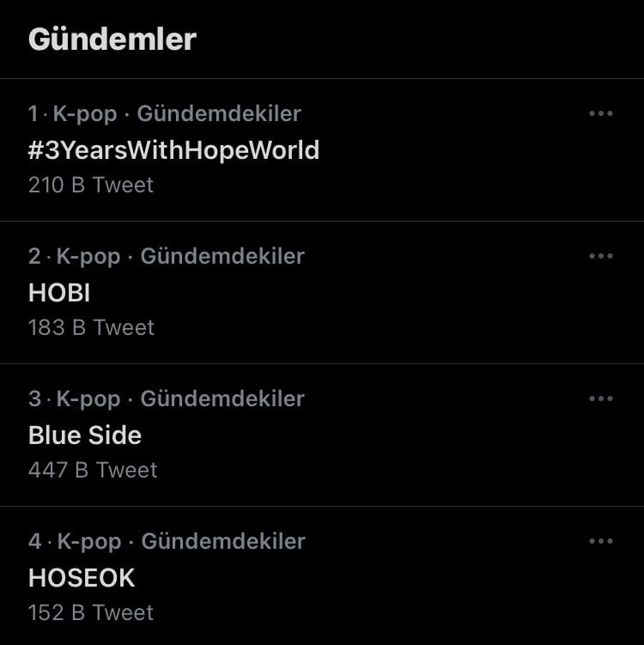Click the rank number 1 trend label
644x645 pixels.
(x=33, y=113)
